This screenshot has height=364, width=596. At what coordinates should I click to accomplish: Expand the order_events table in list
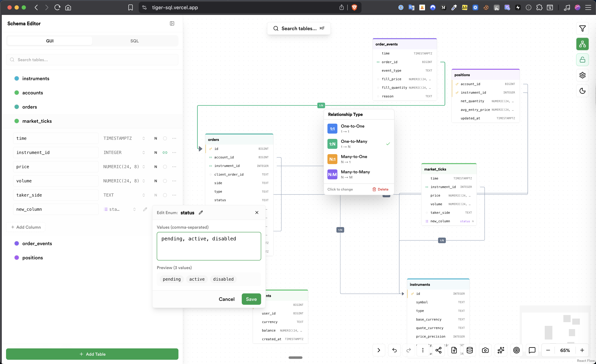(37, 243)
